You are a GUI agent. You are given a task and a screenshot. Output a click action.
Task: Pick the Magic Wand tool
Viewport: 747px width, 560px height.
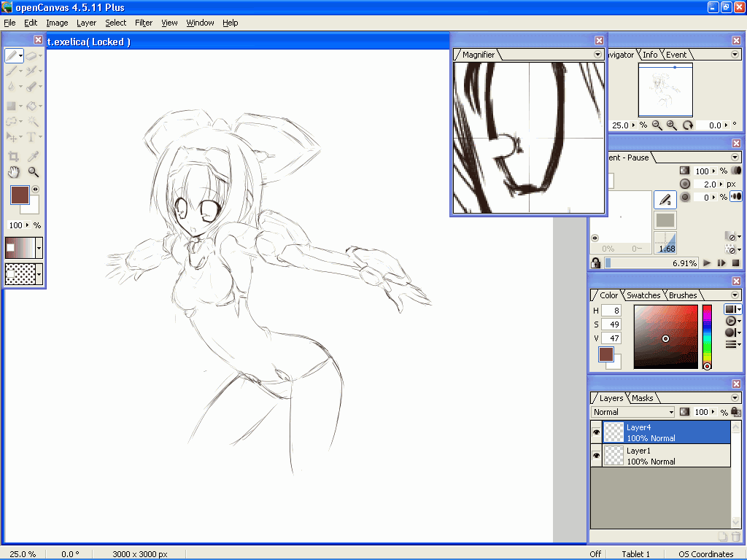click(32, 121)
